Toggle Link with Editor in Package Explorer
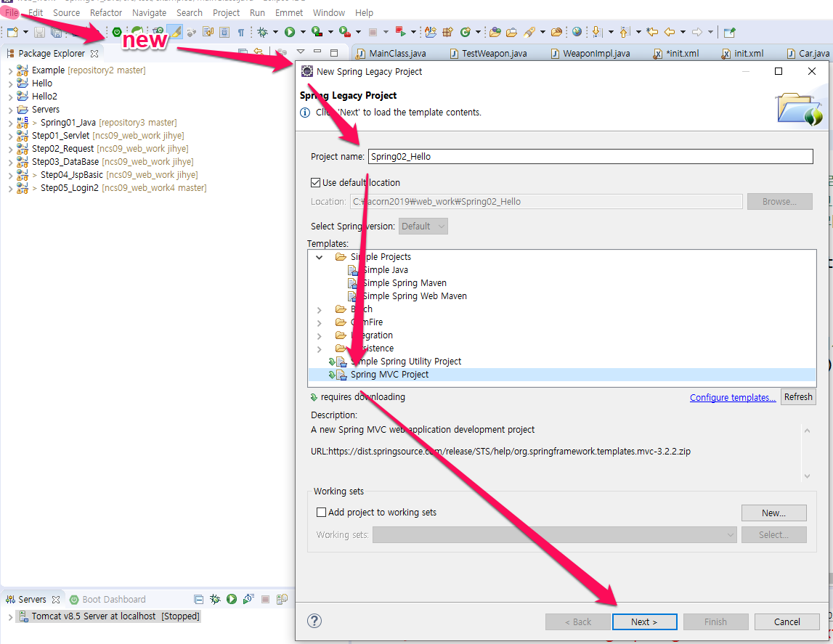 point(259,52)
